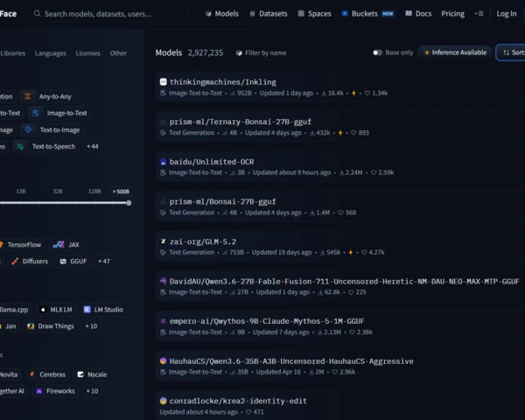Image resolution: width=525 pixels, height=420 pixels.
Task: Enable the Inference Available filter
Action: (455, 52)
